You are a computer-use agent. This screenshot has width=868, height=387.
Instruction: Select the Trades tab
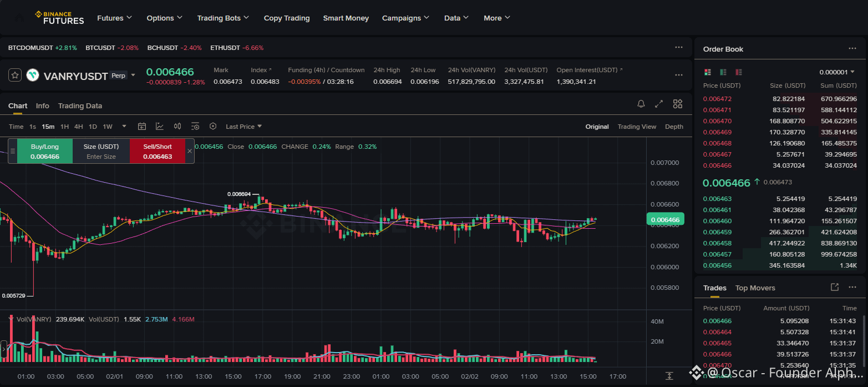coord(714,288)
